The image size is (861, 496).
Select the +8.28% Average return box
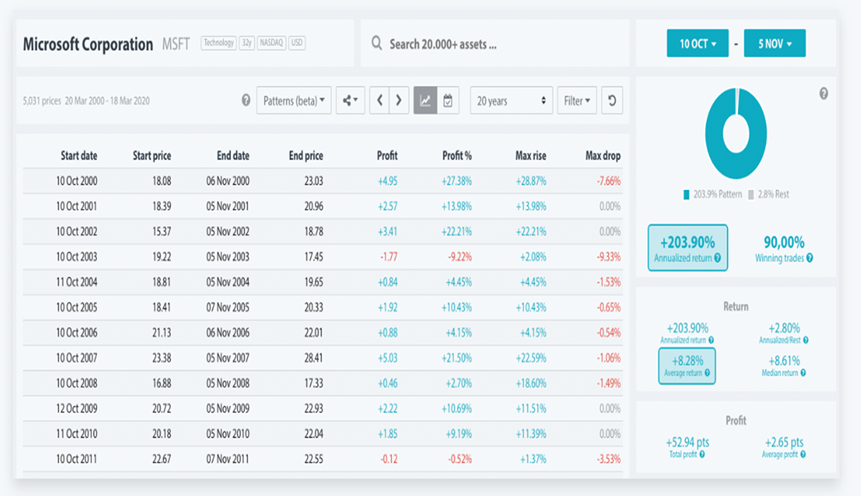point(687,366)
